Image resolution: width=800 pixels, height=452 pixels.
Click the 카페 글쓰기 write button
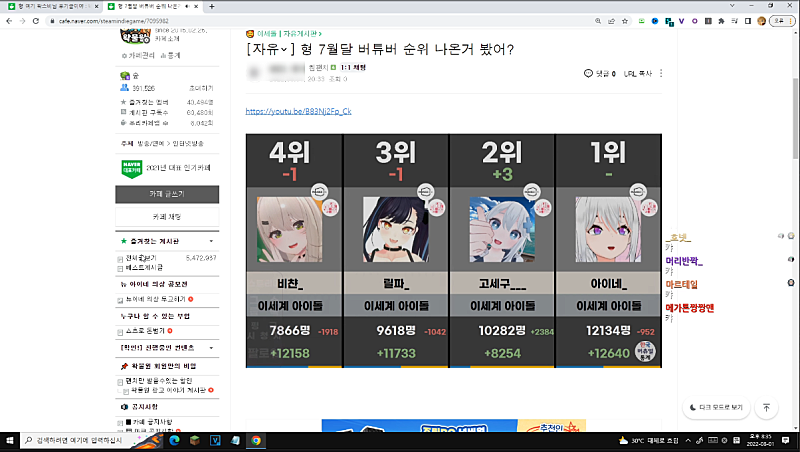coord(167,194)
